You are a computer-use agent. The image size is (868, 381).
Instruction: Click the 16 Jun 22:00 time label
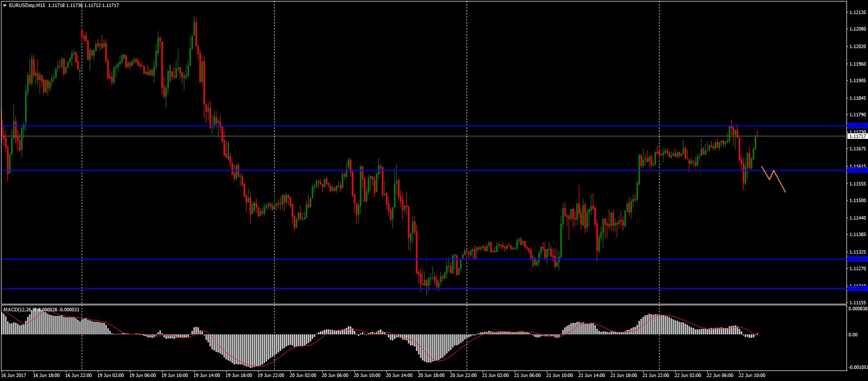(79, 375)
